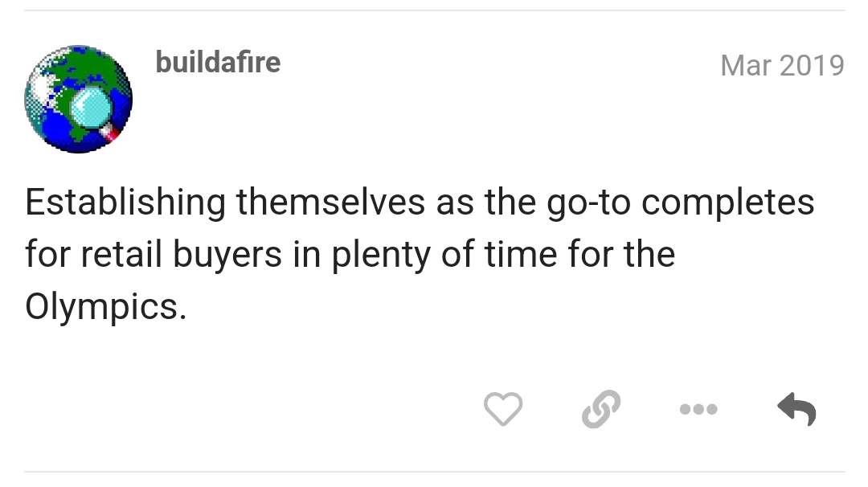Like the post with the heart icon
This screenshot has height=487, width=868.
503,410
